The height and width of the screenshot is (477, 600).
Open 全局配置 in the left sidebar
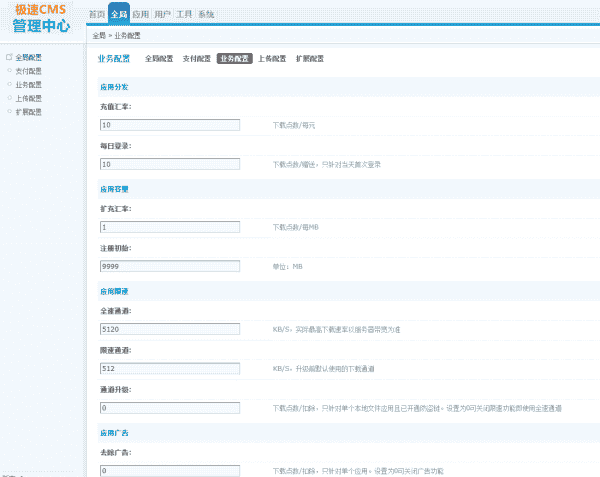point(29,58)
